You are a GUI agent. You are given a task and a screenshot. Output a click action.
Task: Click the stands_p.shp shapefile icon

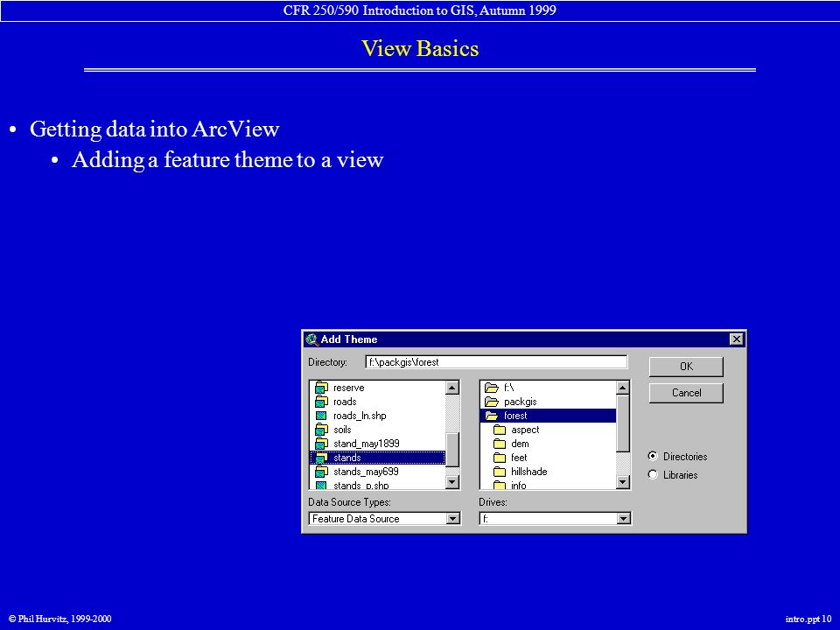[x=321, y=485]
